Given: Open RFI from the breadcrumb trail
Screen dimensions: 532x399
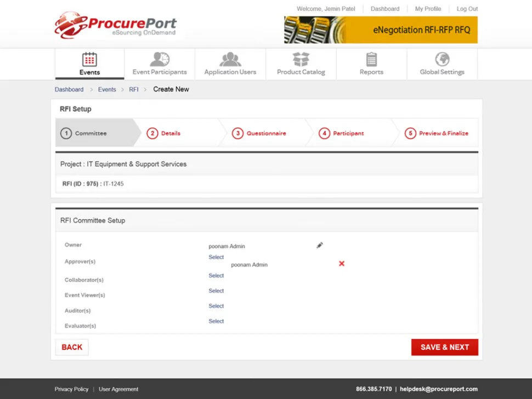Looking at the screenshot, I should coord(133,89).
